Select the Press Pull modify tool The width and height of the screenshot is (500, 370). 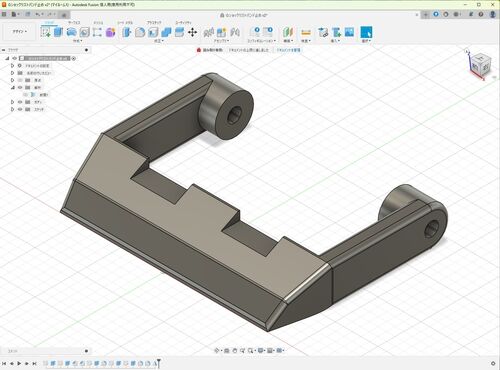[127, 32]
